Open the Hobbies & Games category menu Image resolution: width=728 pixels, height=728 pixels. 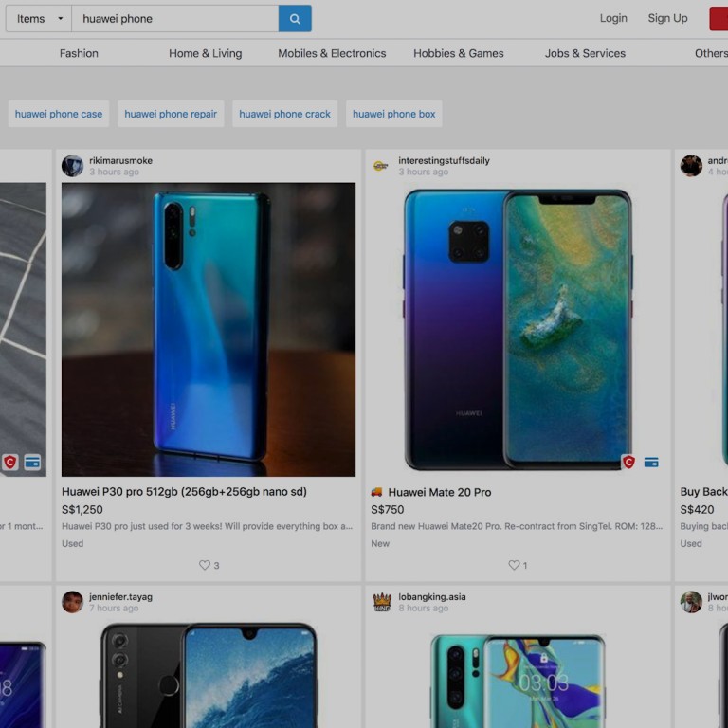pos(459,53)
